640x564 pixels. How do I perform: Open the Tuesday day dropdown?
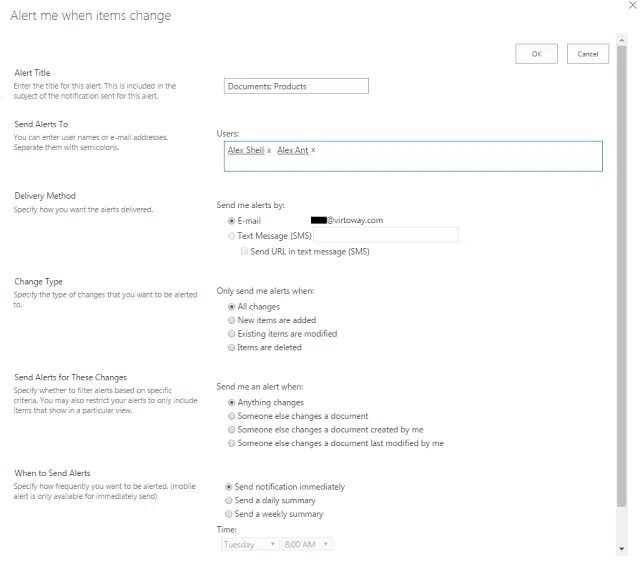(250, 544)
